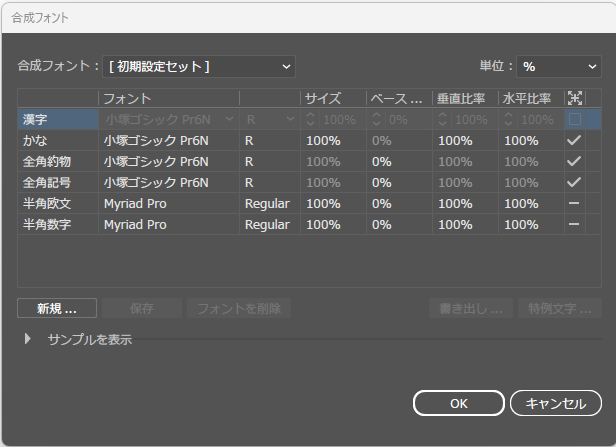
Task: Click the サイズ value in the かな row
Action: tap(323, 141)
